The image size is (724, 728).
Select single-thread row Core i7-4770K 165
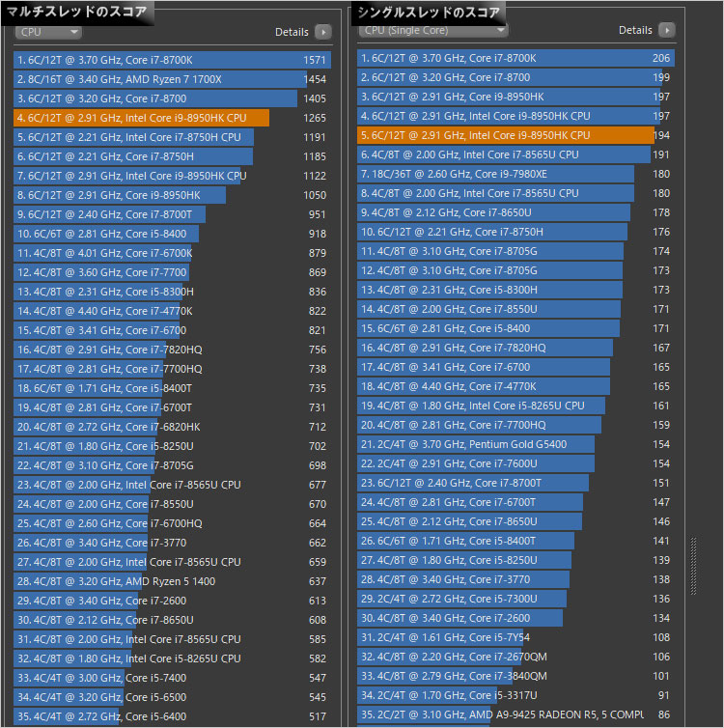click(516, 386)
